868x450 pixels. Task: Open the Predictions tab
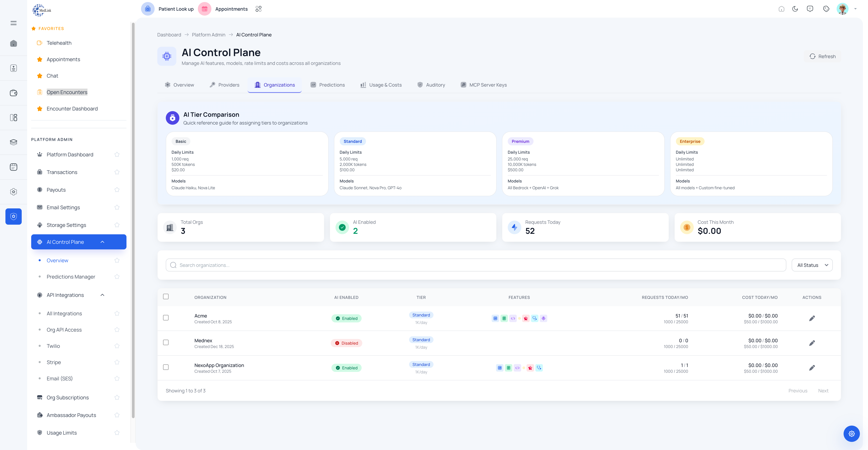click(x=332, y=85)
